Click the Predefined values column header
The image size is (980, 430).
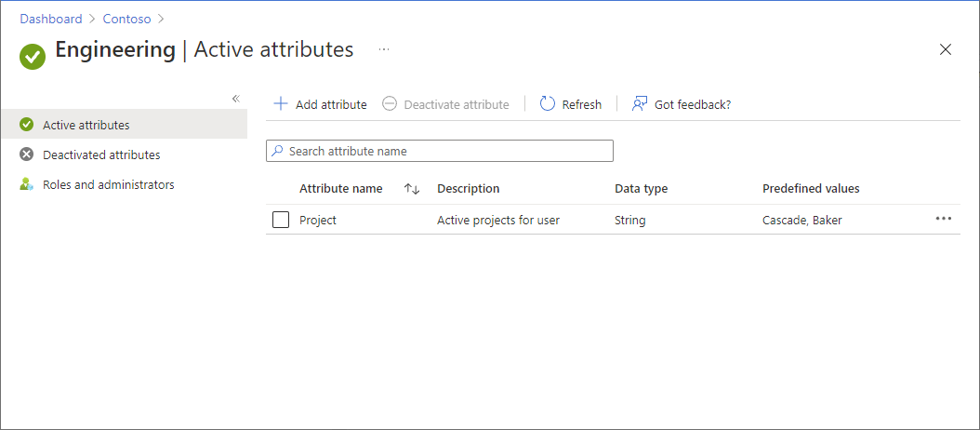pos(811,189)
